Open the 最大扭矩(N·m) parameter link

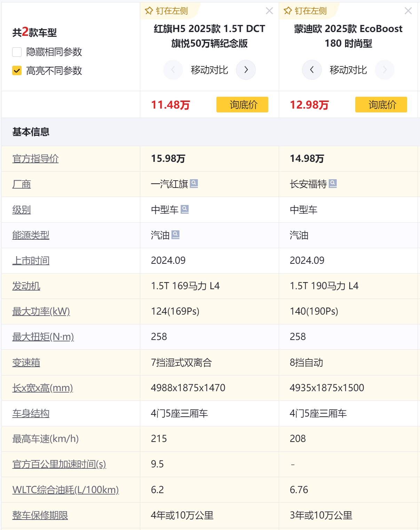click(x=43, y=337)
